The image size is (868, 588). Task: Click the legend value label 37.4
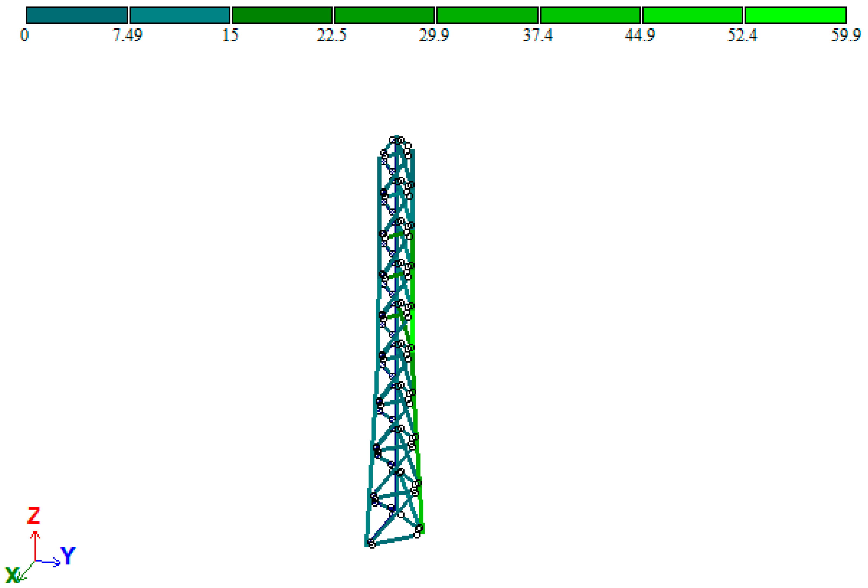point(537,35)
